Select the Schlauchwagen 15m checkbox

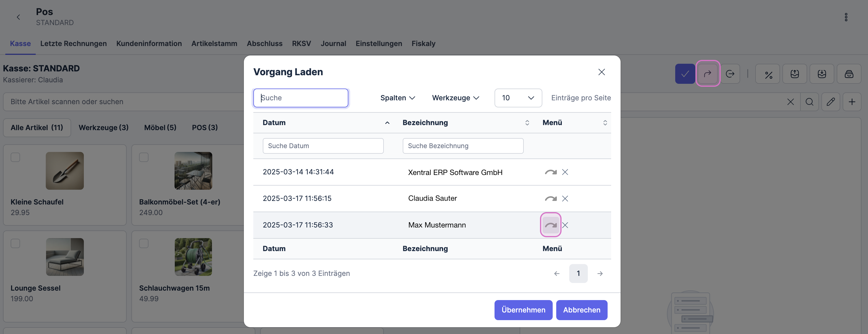144,243
